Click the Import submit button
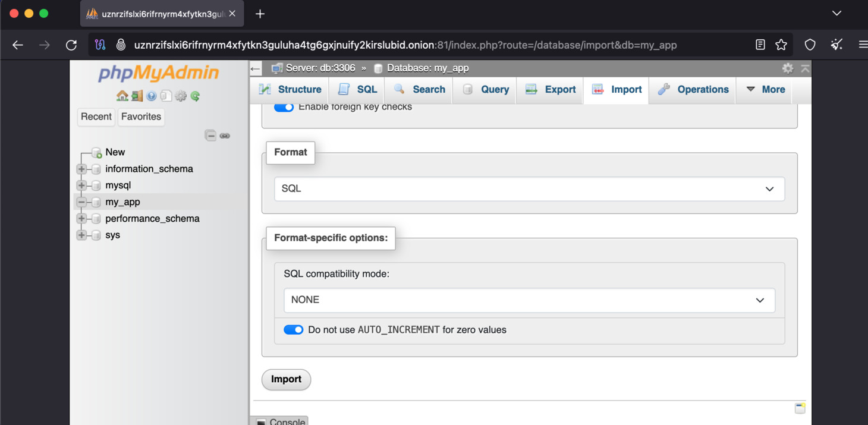Image resolution: width=868 pixels, height=425 pixels. (x=286, y=379)
